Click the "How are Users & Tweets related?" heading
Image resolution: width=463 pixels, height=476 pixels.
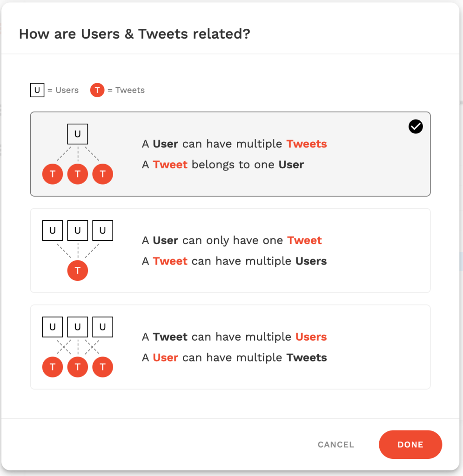click(x=134, y=34)
